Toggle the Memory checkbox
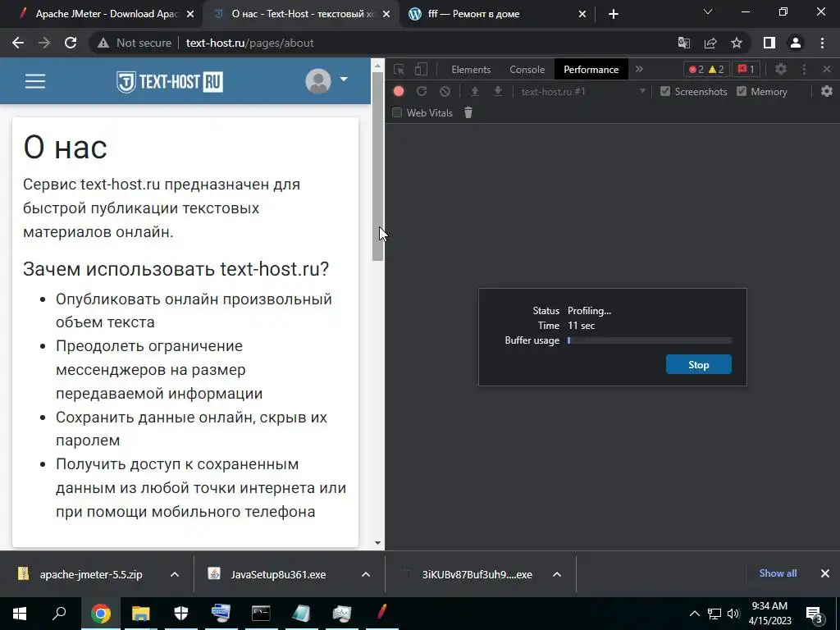This screenshot has width=840, height=630. tap(742, 92)
